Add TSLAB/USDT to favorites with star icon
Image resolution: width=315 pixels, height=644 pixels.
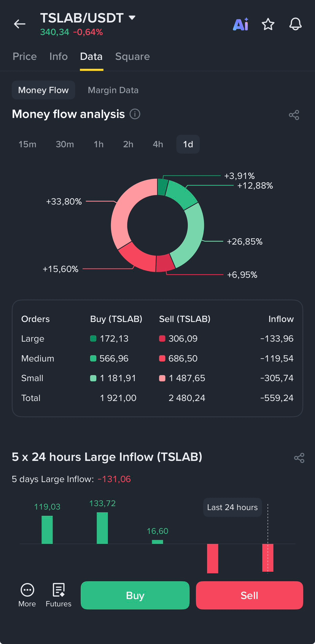click(x=268, y=24)
